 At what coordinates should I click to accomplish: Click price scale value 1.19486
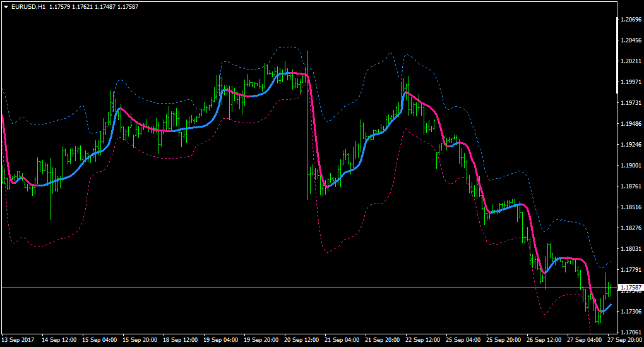pyautogui.click(x=631, y=124)
